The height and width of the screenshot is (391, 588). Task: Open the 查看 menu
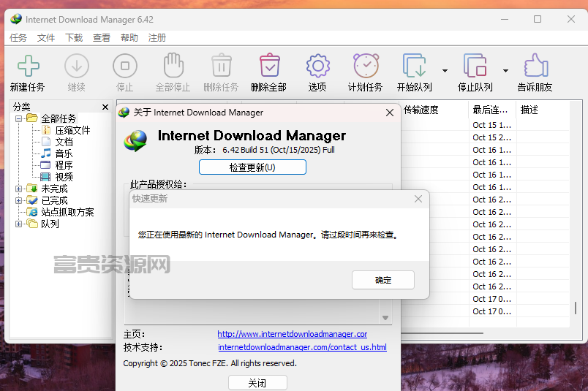click(x=102, y=38)
